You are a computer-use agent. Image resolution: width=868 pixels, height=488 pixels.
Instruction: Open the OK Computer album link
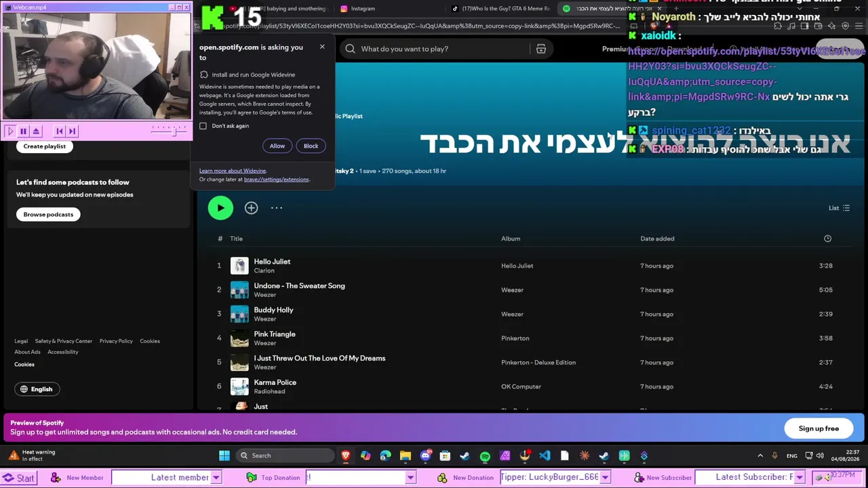tap(521, 386)
